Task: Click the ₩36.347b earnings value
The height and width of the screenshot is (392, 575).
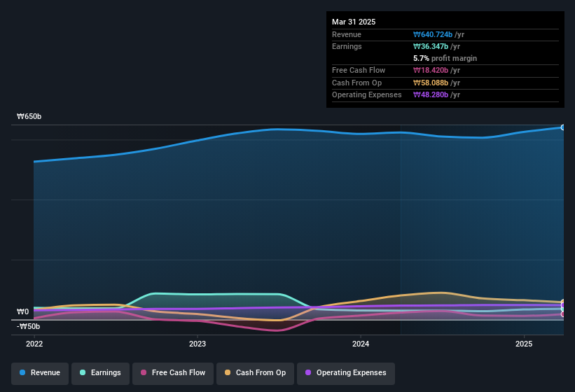Action: click(x=431, y=46)
